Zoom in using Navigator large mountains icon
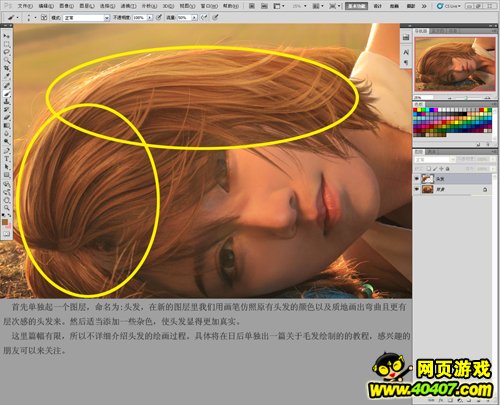Image resolution: width=500 pixels, height=405 pixels. 487,98
